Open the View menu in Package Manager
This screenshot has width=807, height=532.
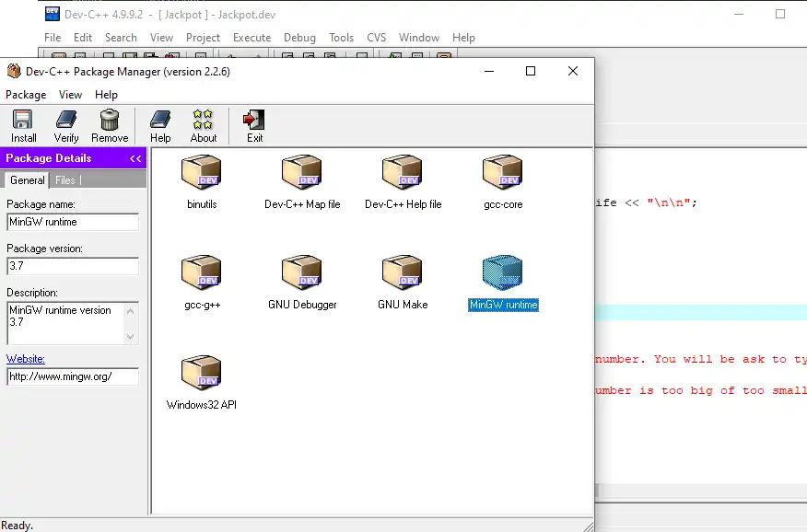tap(70, 94)
